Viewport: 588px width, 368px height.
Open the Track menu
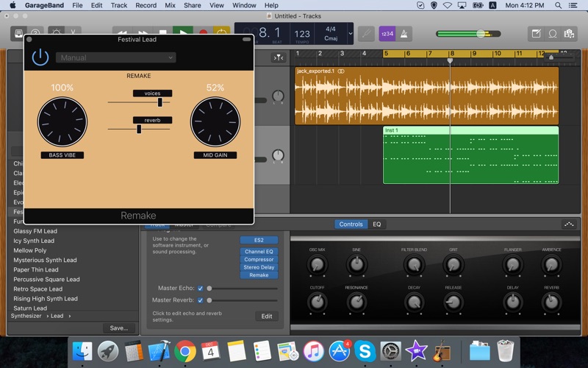click(119, 5)
